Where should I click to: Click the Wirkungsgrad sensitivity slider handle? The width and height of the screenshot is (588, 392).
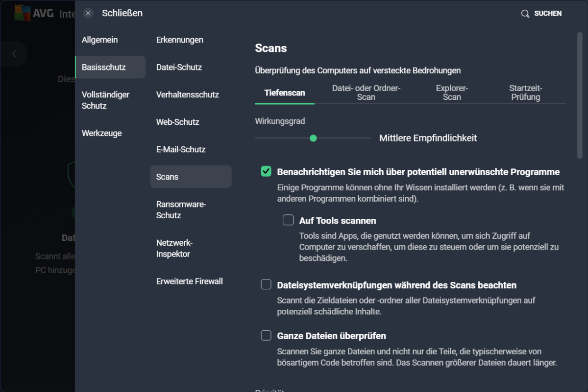pos(314,138)
